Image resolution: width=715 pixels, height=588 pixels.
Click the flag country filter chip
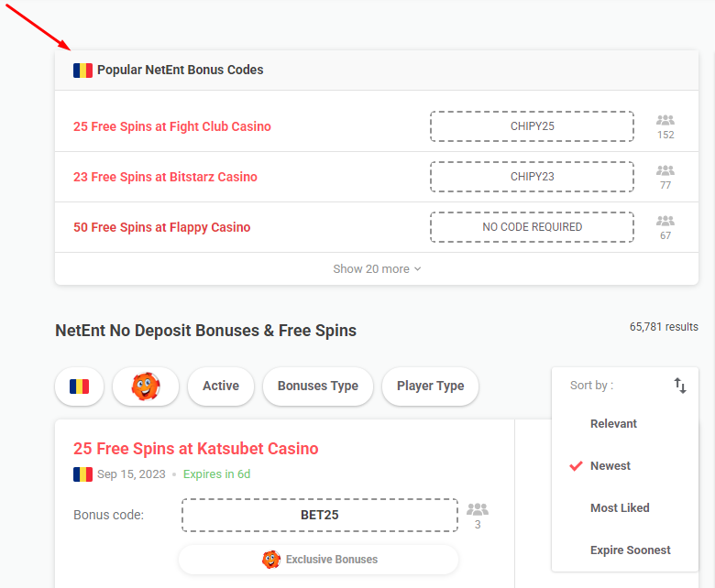coord(80,387)
